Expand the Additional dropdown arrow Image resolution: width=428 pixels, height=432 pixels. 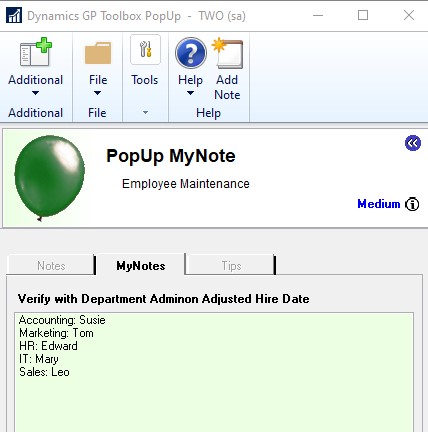click(35, 93)
